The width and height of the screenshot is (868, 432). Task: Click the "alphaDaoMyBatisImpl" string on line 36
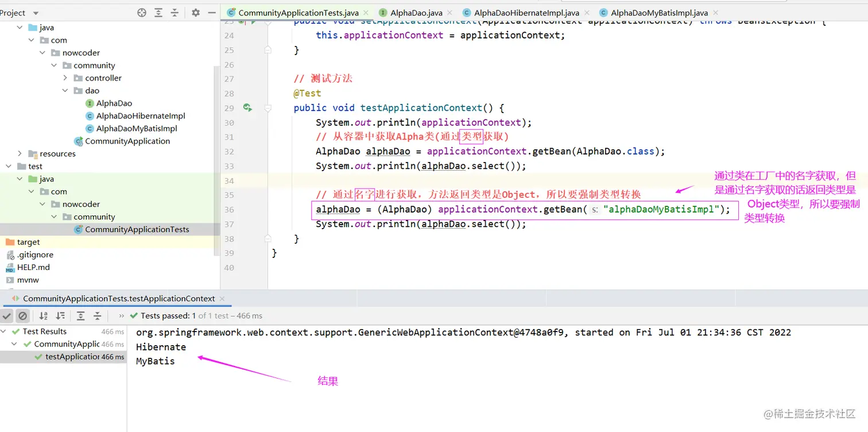(661, 209)
